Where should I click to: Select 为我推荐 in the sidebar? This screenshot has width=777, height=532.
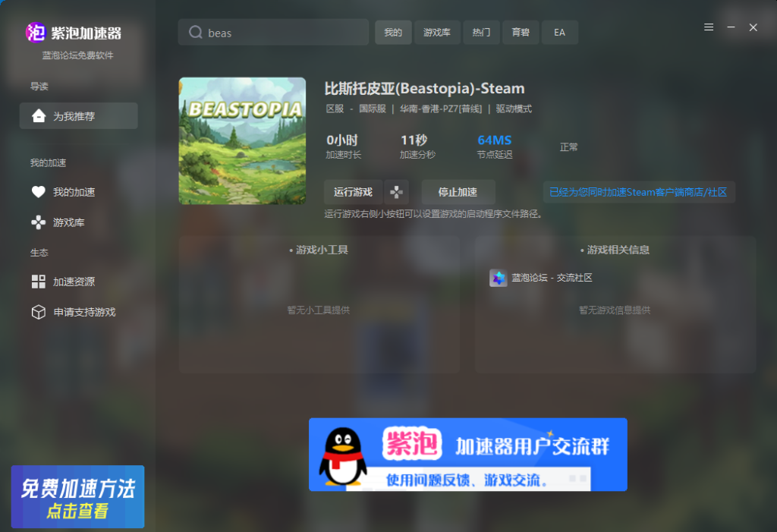click(x=79, y=116)
